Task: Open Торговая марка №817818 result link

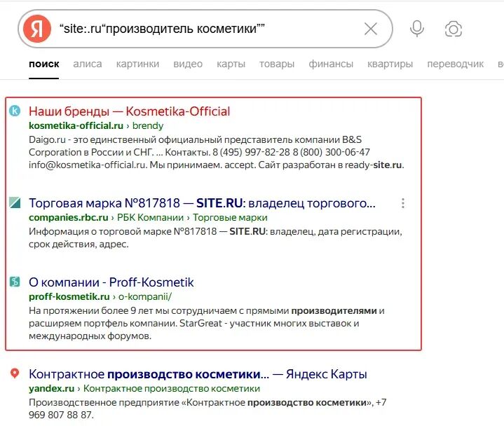Action: click(x=202, y=203)
